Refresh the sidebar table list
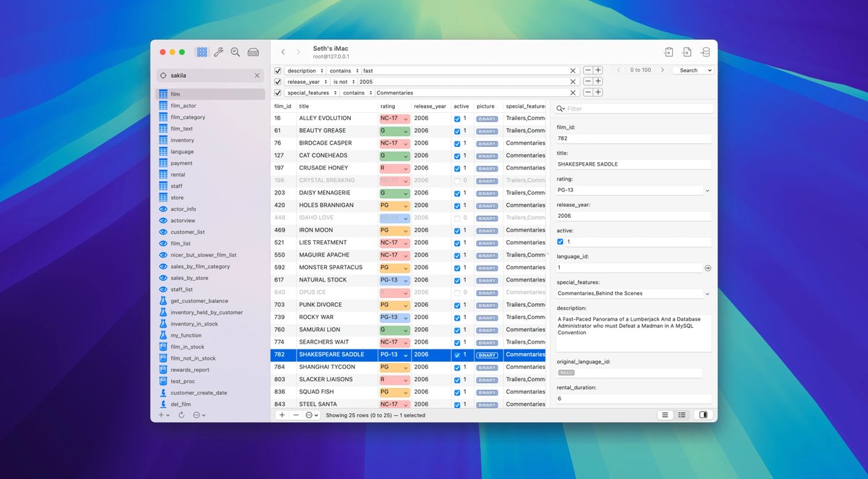This screenshot has width=868, height=479. pos(181,415)
